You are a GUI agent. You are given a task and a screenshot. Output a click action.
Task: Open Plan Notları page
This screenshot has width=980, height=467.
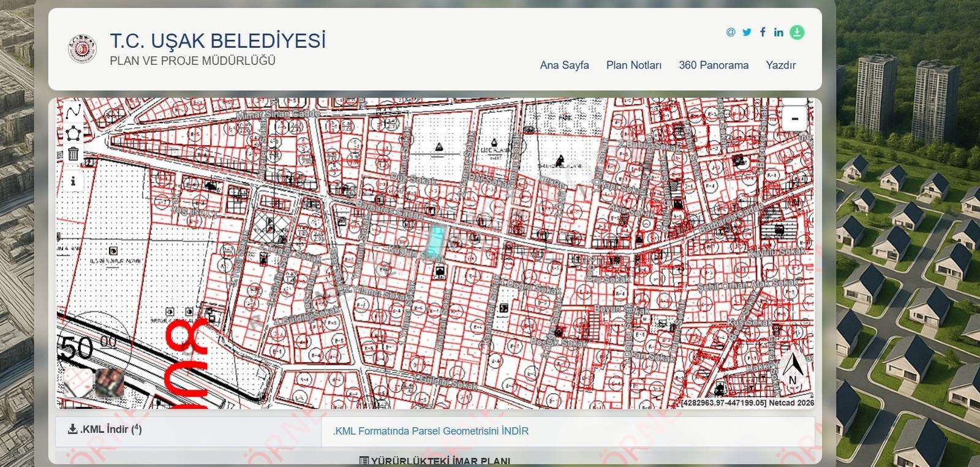click(x=634, y=65)
